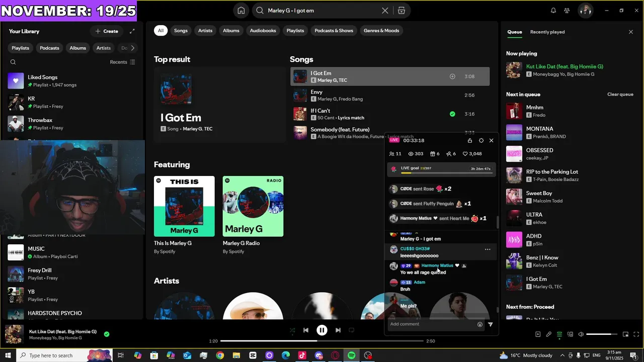The width and height of the screenshot is (644, 362).
Task: Add I Got Em to Liked Songs
Action: [452, 76]
